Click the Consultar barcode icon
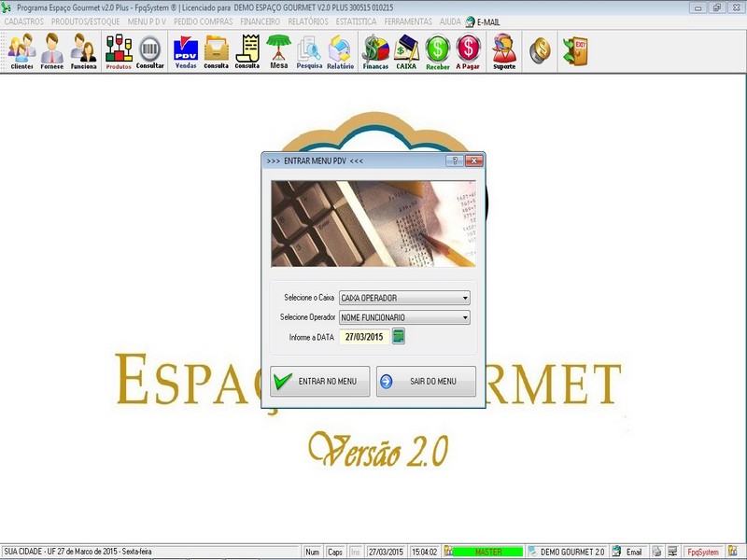This screenshot has height=560, width=747. pyautogui.click(x=150, y=51)
